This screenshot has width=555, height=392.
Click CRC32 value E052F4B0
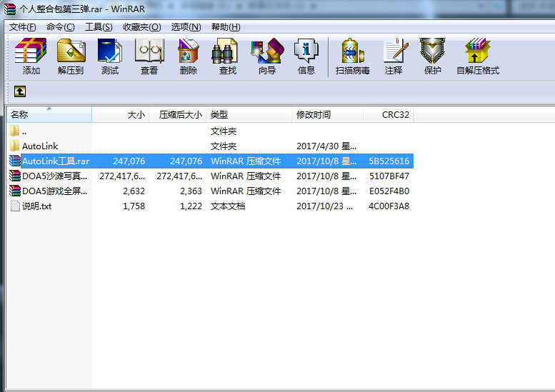click(389, 191)
